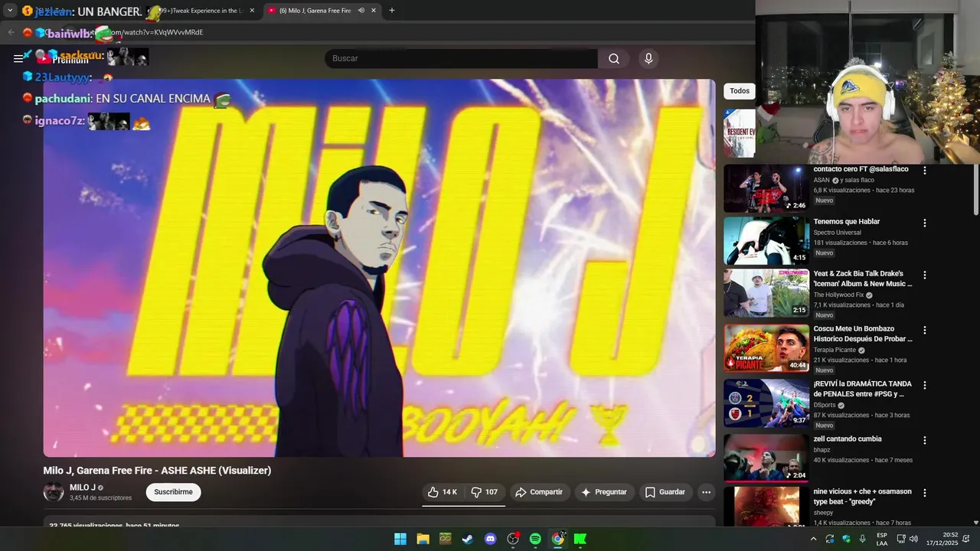This screenshot has height=551, width=980.
Task: Open options for 'Coscu Mete Un Bombazo' video
Action: tap(925, 330)
